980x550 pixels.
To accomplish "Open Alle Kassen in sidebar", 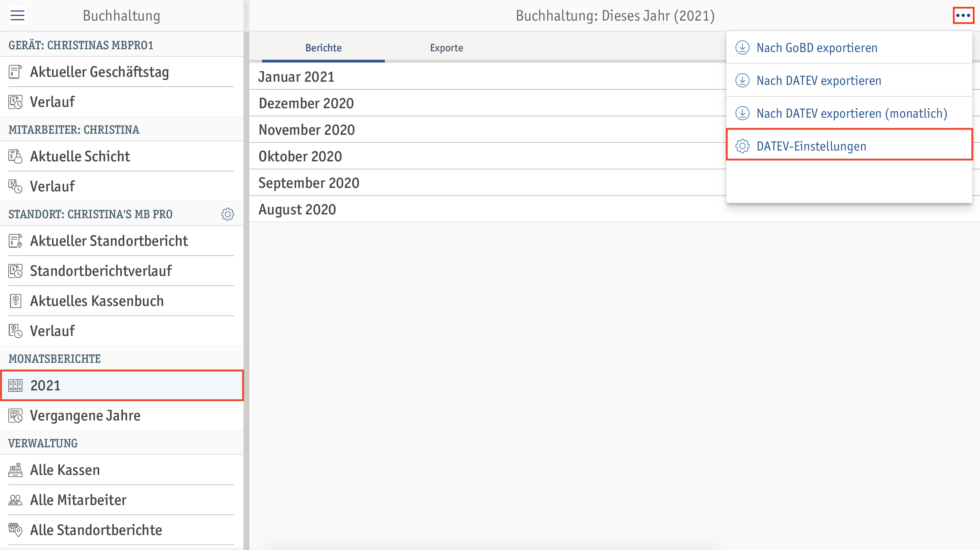I will point(122,470).
